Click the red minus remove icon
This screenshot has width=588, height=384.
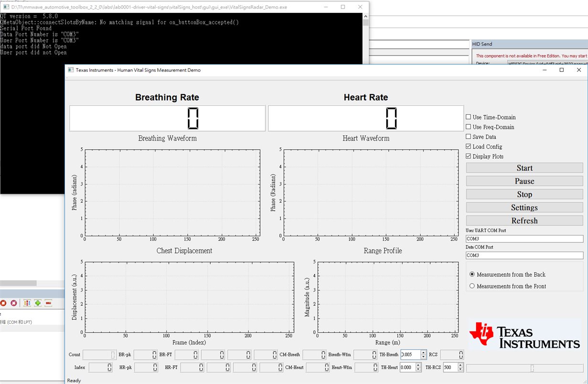point(48,303)
